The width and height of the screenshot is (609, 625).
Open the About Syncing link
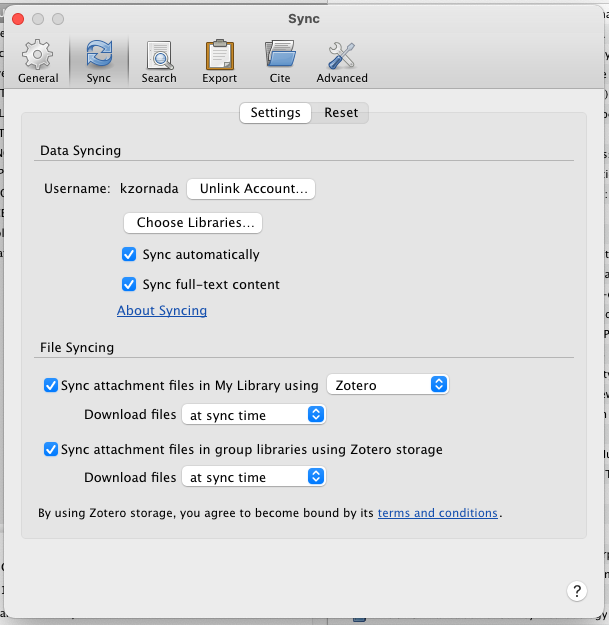click(162, 311)
